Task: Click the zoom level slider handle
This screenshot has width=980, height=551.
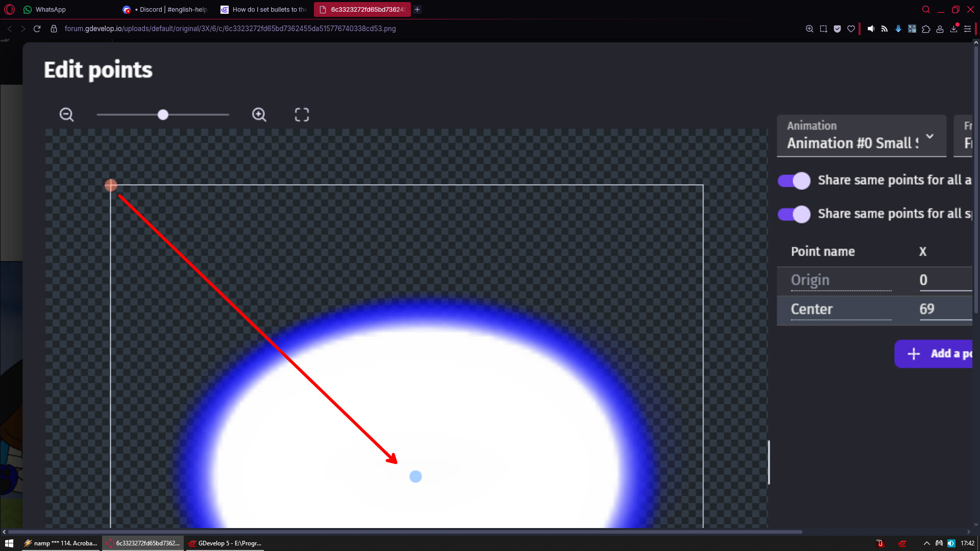Action: click(163, 115)
